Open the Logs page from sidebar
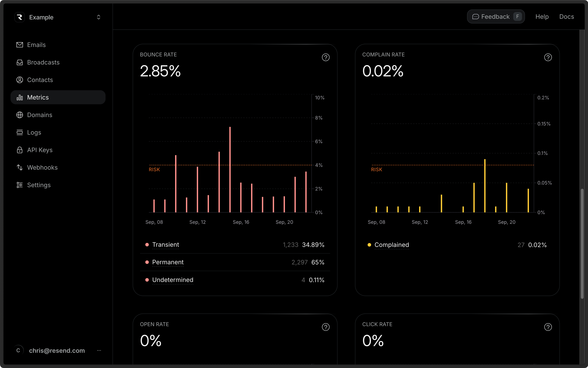The image size is (588, 368). [34, 132]
